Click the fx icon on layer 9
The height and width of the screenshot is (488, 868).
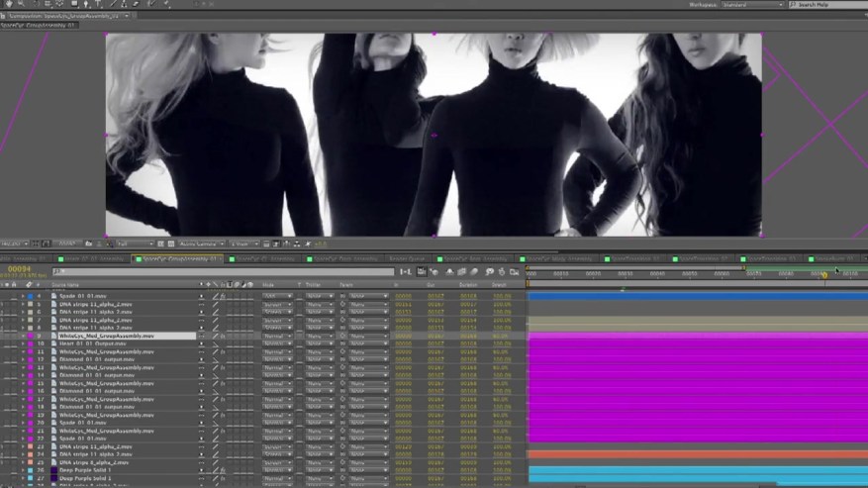point(224,336)
